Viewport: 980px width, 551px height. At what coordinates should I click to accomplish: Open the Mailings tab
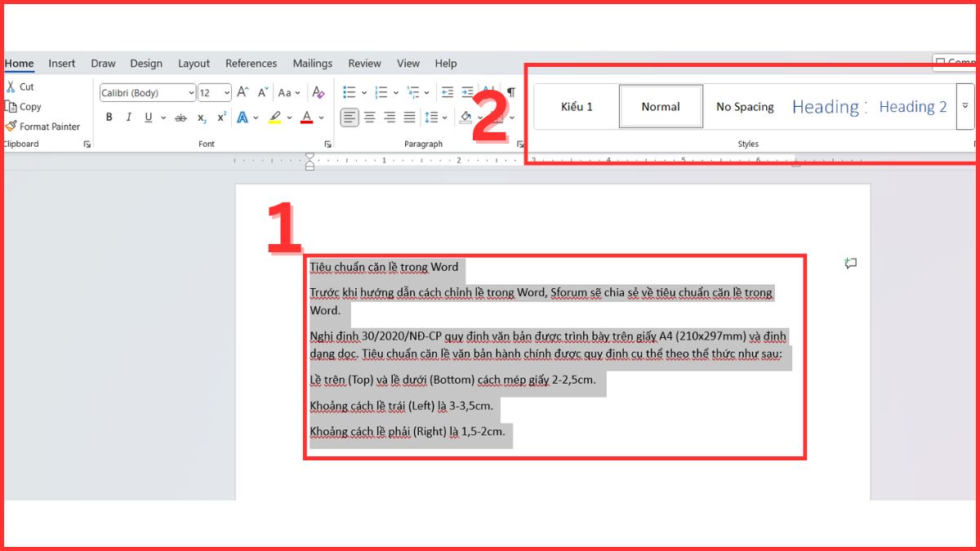coord(313,64)
